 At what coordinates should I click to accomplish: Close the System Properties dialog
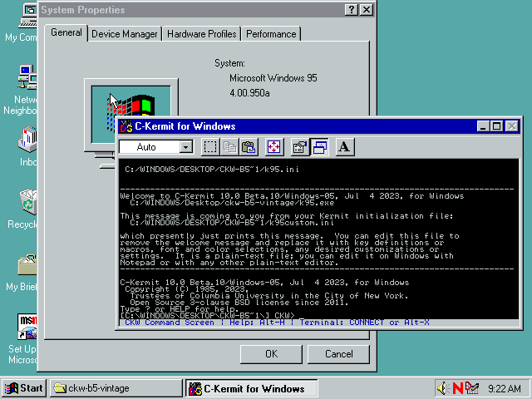367,10
